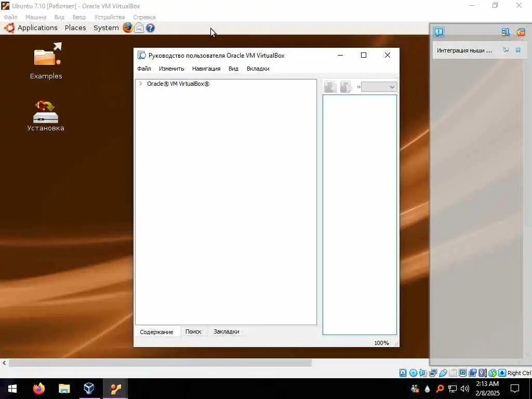The image size is (532, 399).
Task: Open the Устройства menu in VirtualBox
Action: [x=109, y=17]
